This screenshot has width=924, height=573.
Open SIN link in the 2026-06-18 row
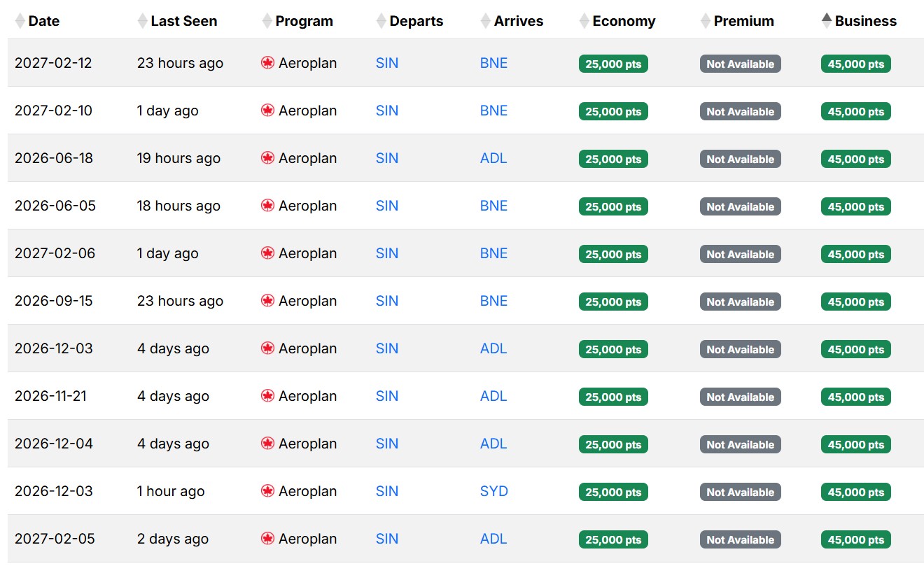pyautogui.click(x=386, y=158)
